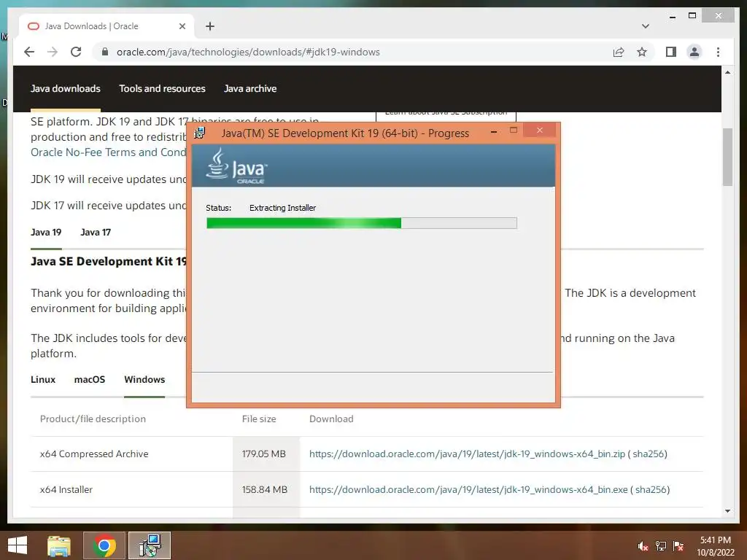This screenshot has width=747, height=560.
Task: Share this page icon in address bar
Action: (x=619, y=52)
